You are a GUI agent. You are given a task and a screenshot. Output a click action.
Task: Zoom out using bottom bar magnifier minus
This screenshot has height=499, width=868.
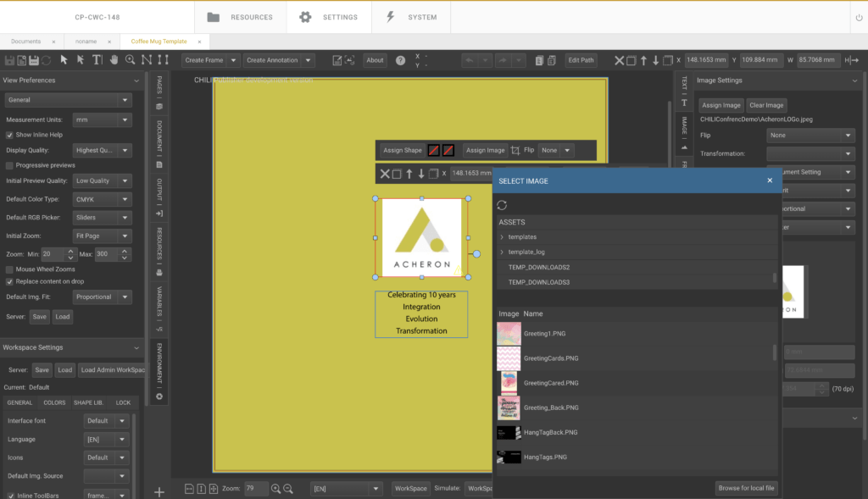coord(288,489)
